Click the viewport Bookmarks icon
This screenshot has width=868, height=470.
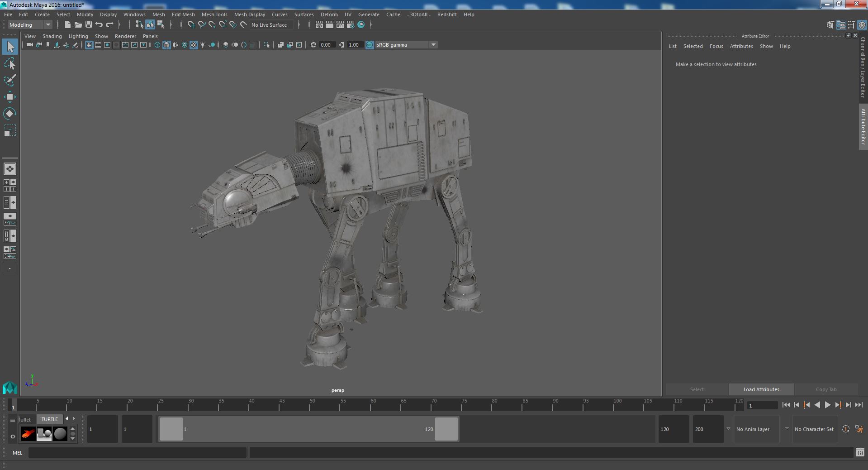[48, 45]
